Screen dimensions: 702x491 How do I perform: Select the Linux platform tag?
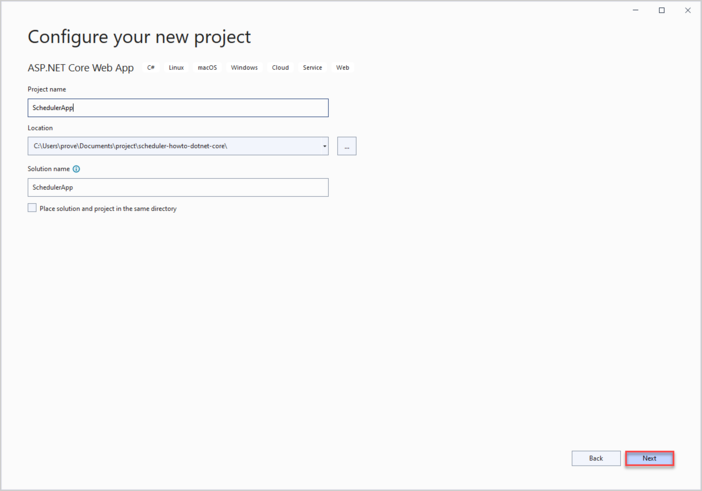point(176,68)
